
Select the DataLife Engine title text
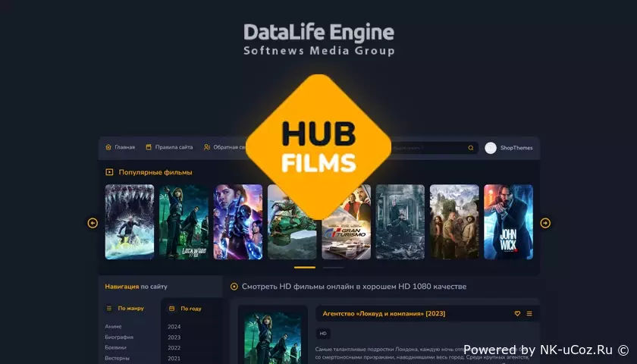(319, 32)
